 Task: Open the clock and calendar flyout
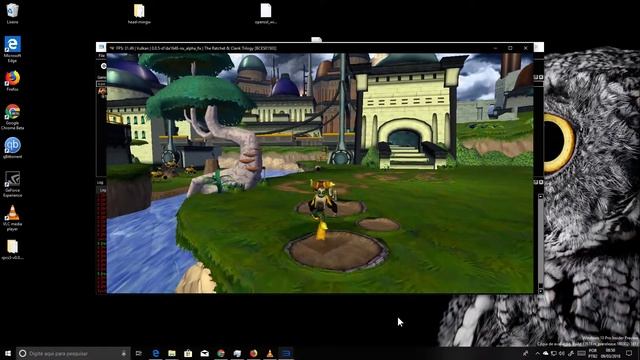(611, 353)
